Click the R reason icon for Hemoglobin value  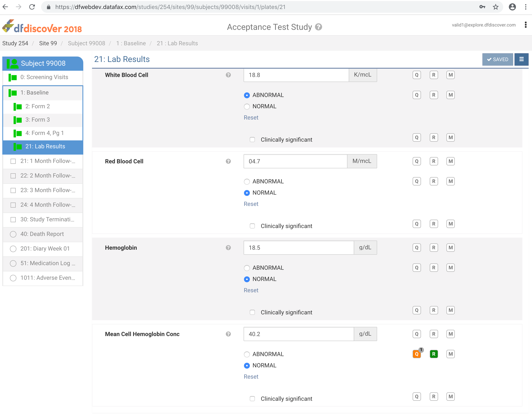tap(433, 248)
